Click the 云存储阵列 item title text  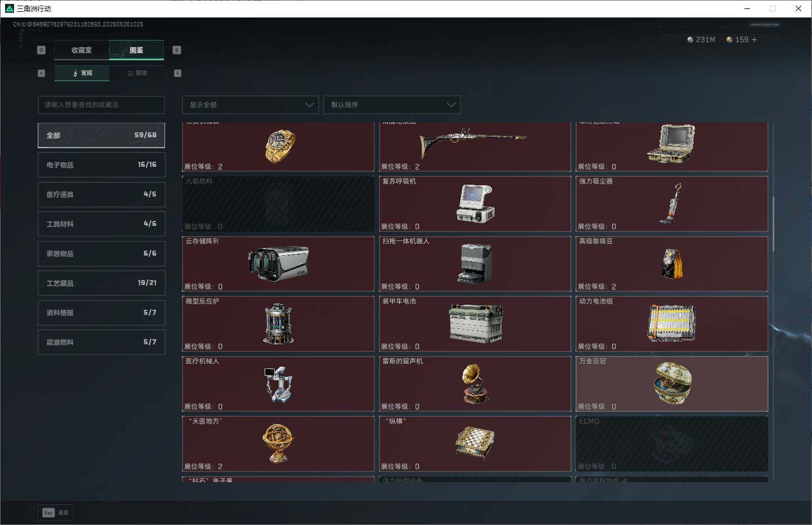(x=202, y=241)
